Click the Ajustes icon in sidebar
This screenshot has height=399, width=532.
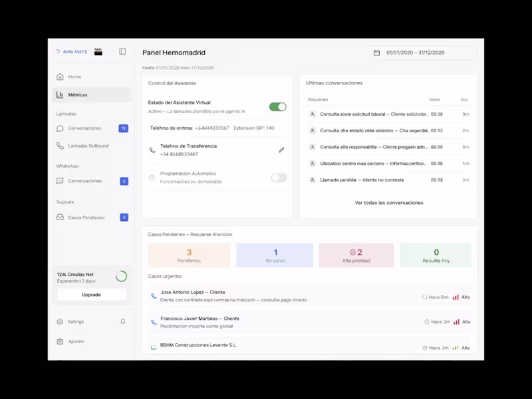click(60, 342)
